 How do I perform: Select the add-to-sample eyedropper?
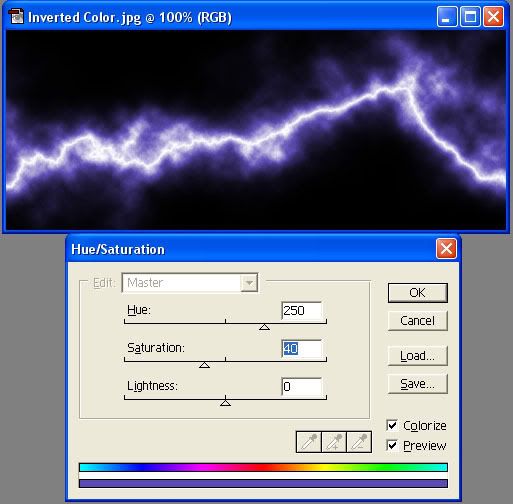pos(334,442)
